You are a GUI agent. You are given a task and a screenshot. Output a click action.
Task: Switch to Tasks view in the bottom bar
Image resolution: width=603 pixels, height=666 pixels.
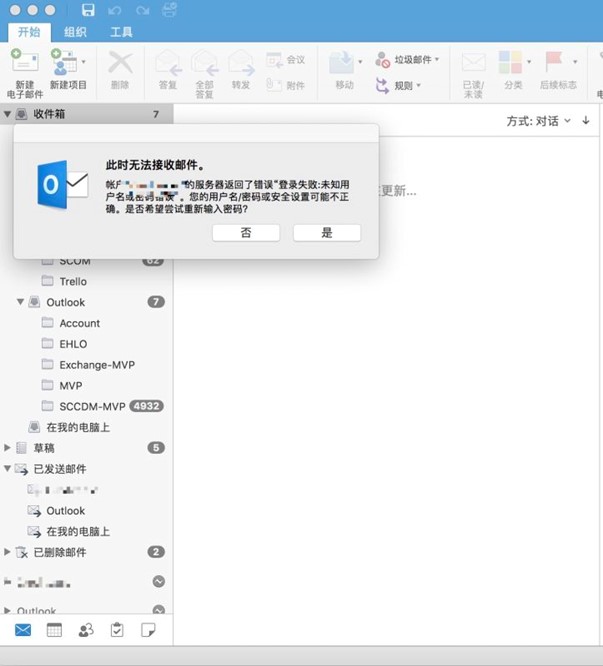[117, 630]
